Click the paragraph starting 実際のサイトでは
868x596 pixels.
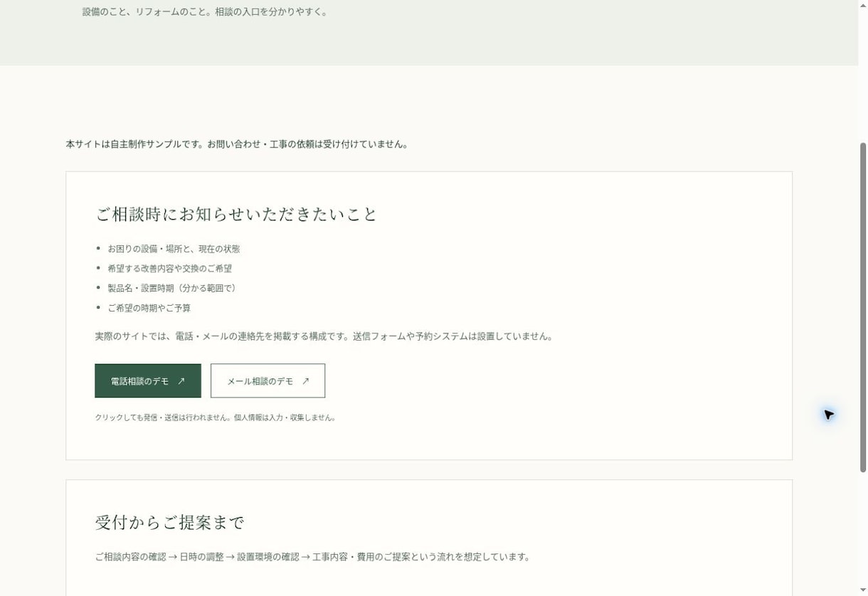(325, 336)
